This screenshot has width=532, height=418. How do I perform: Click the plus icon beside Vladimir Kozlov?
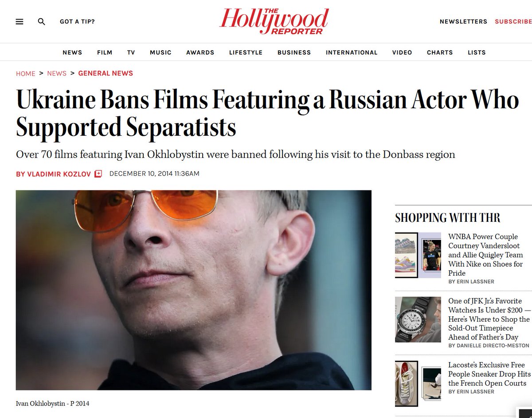[x=98, y=174]
